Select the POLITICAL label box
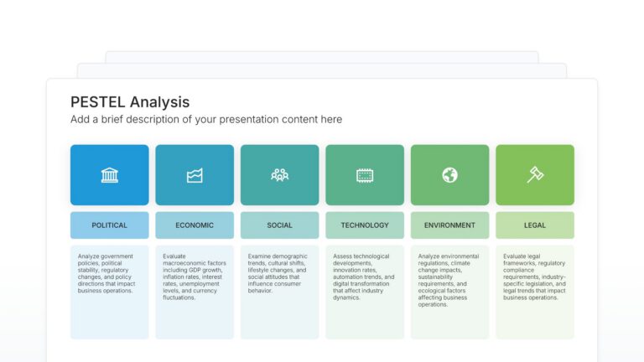The height and width of the screenshot is (362, 644). [x=110, y=225]
